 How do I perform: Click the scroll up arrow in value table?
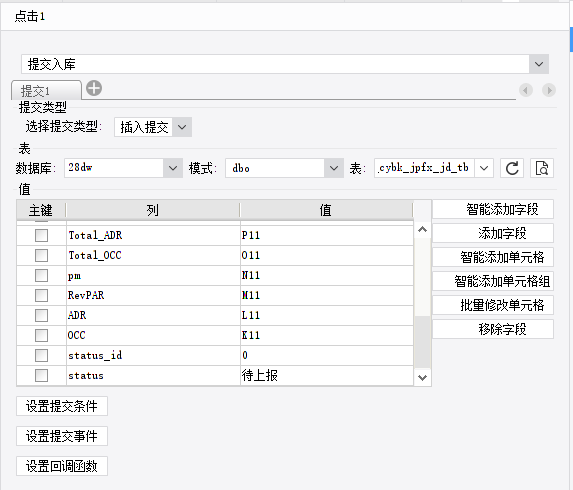point(422,229)
